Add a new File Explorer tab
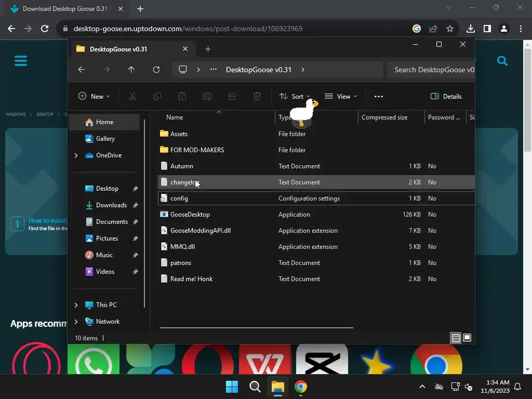 point(208,49)
